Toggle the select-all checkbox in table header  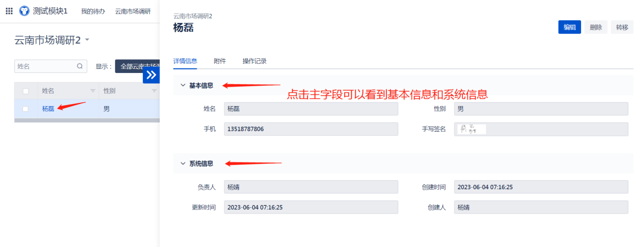[x=26, y=91]
